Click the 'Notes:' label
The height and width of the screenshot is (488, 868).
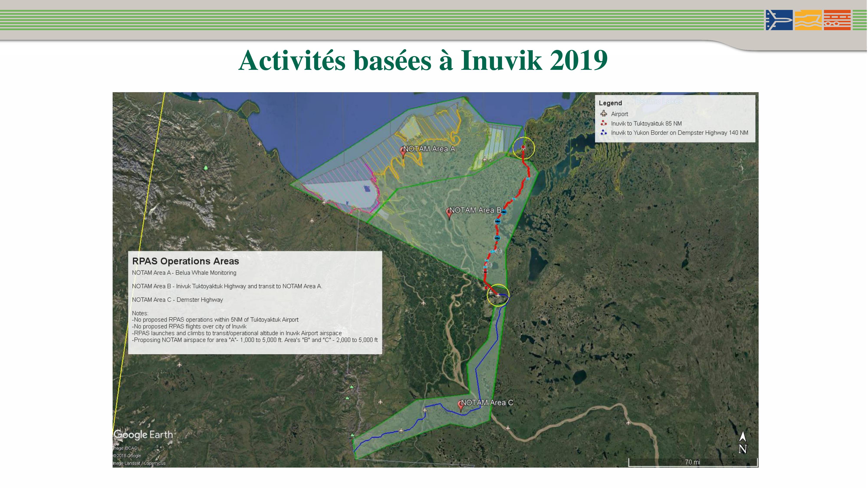click(140, 313)
